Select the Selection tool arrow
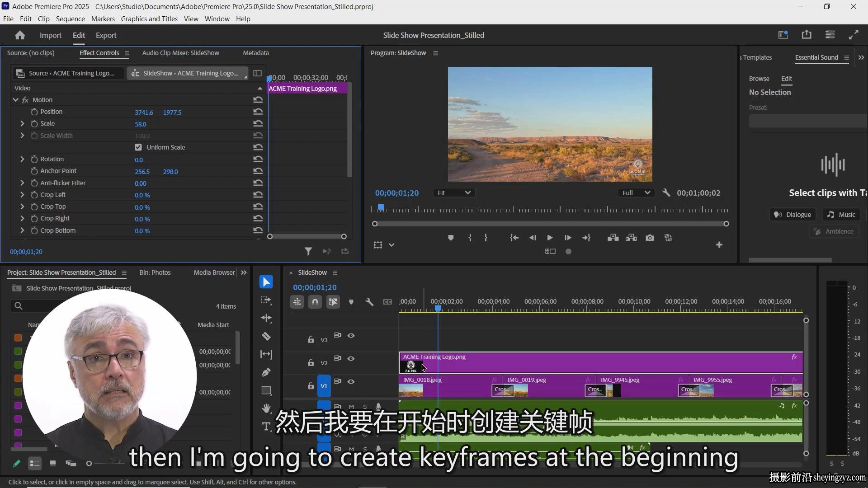 pos(266,282)
